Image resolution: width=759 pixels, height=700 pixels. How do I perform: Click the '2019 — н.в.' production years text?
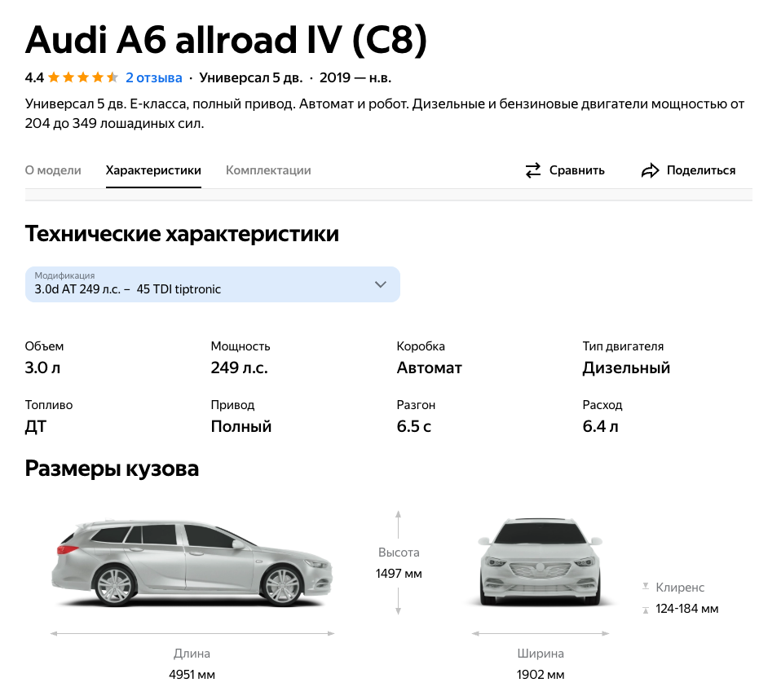click(355, 78)
